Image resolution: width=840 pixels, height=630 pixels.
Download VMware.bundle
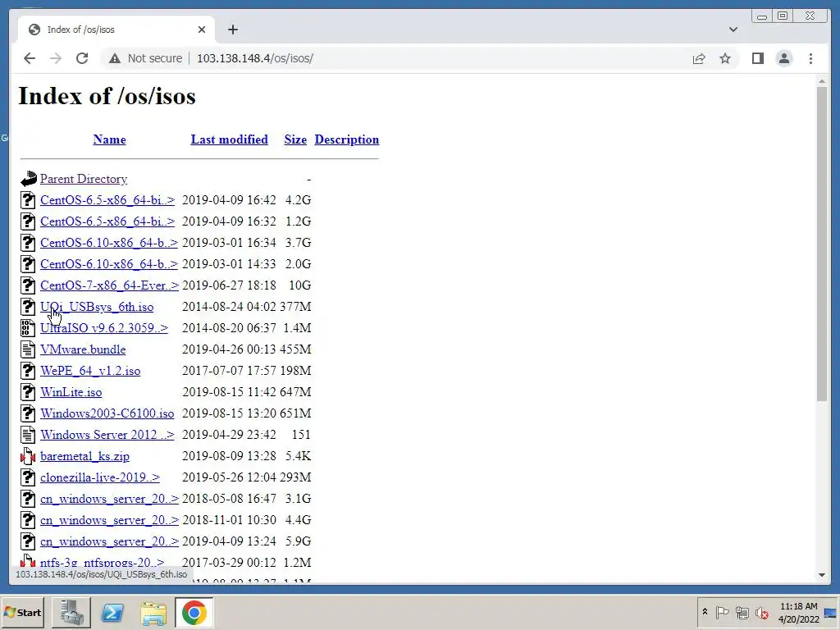(x=83, y=349)
